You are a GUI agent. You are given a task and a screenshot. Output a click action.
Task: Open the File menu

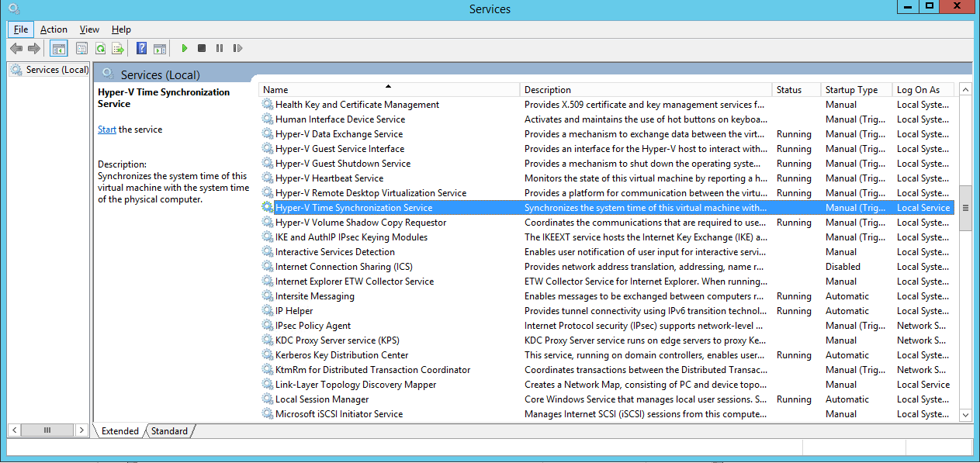pos(20,29)
